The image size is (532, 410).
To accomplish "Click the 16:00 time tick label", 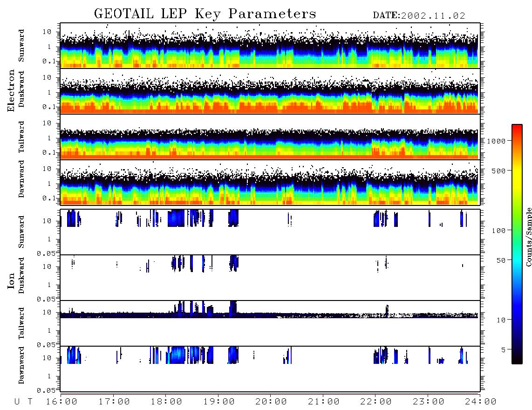I will coord(62,402).
